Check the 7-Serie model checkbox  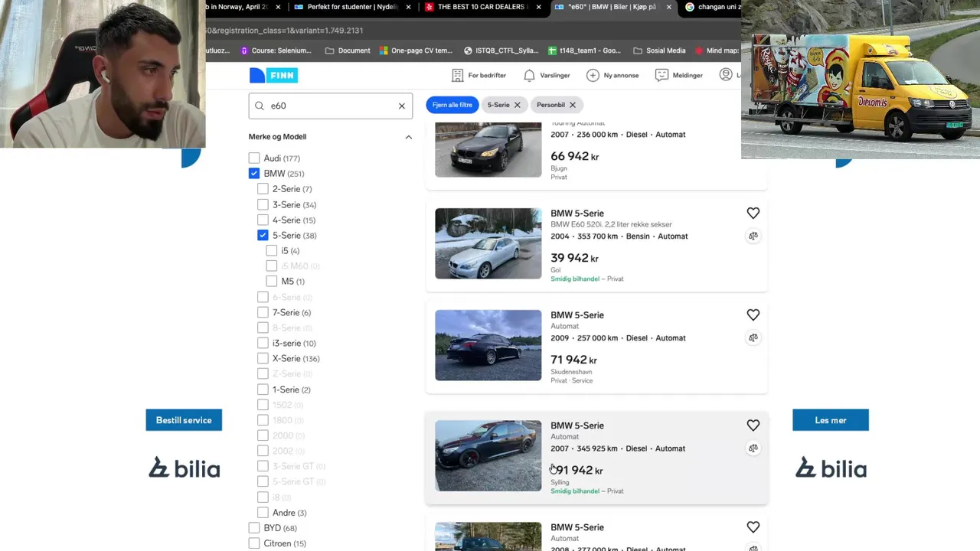tap(263, 312)
